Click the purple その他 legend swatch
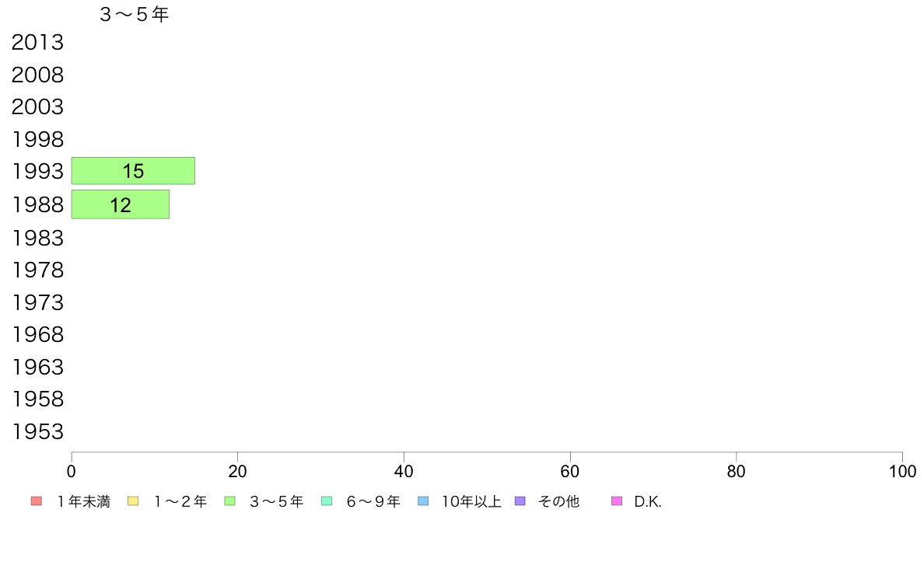The image size is (924, 572). pos(520,501)
